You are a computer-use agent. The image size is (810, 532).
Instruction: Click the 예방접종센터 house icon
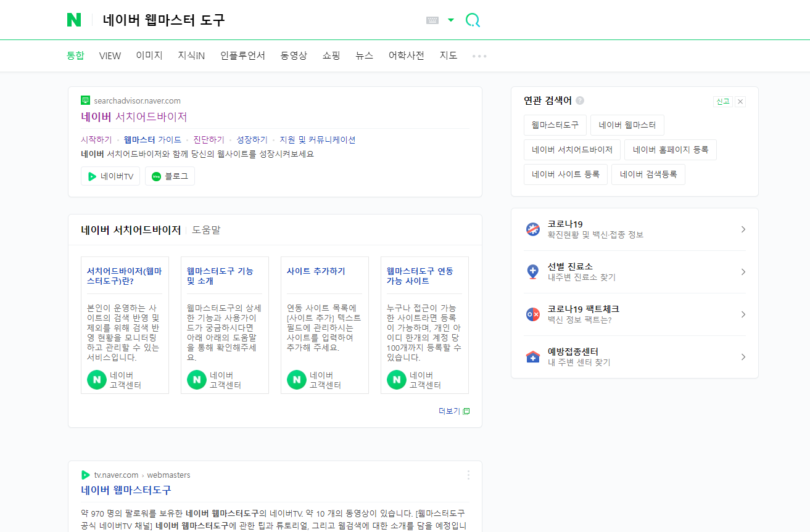(533, 357)
